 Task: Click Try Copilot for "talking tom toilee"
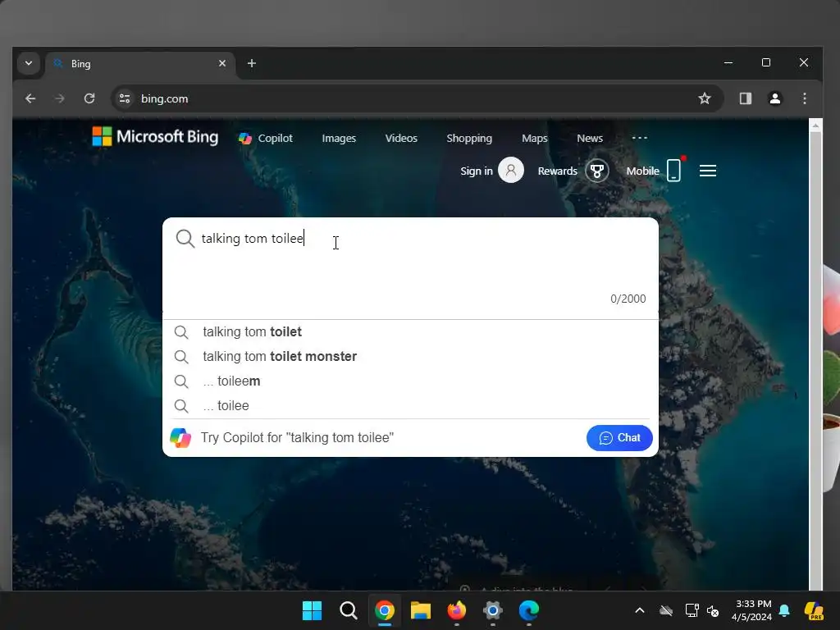297,438
